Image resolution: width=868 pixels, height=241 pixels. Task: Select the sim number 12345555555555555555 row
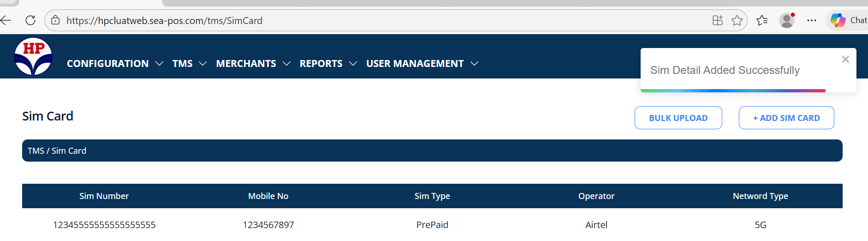(x=104, y=225)
